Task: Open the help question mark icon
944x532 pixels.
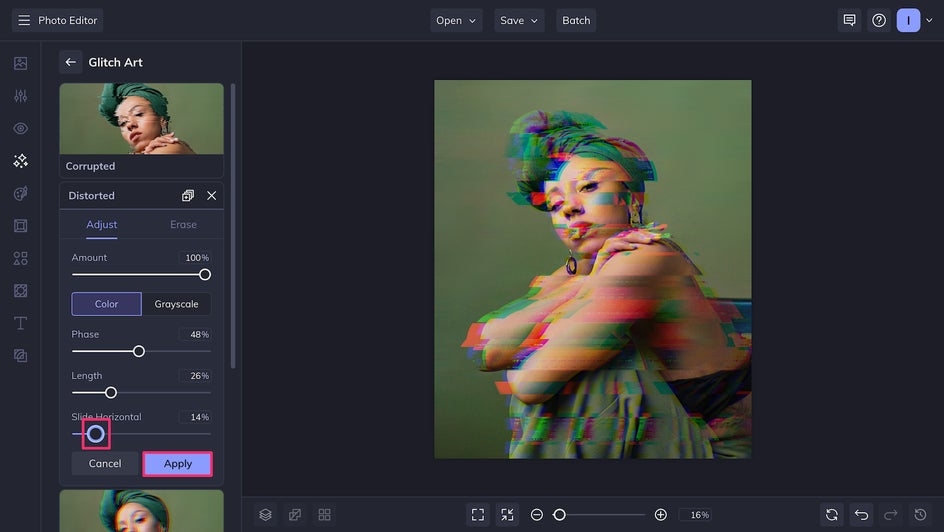Action: (879, 20)
